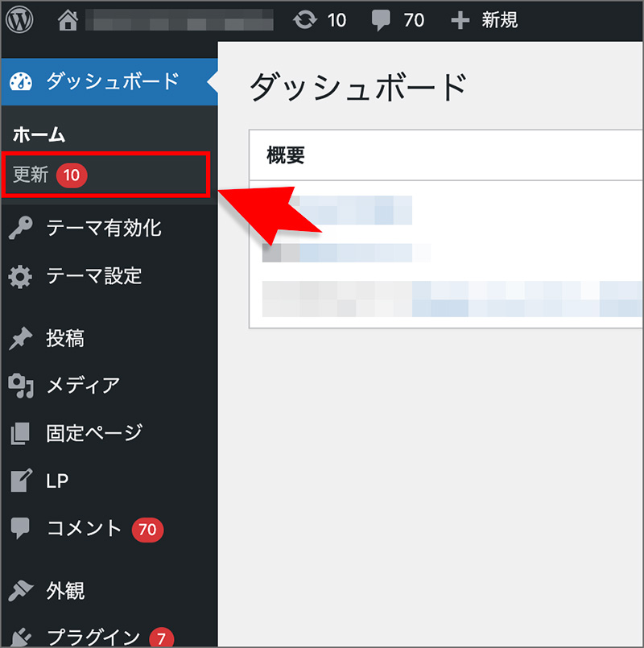Click the updates refresh icon in admin bar
The width and height of the screenshot is (644, 648).
(304, 20)
